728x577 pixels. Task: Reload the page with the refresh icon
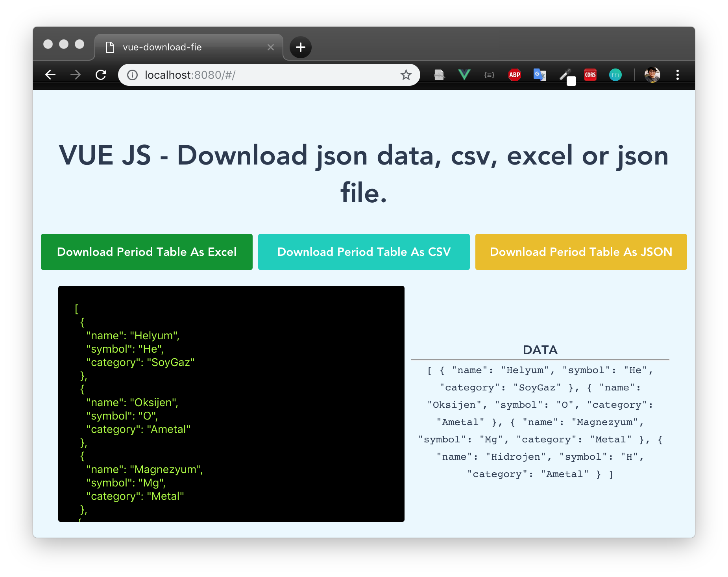pyautogui.click(x=101, y=75)
